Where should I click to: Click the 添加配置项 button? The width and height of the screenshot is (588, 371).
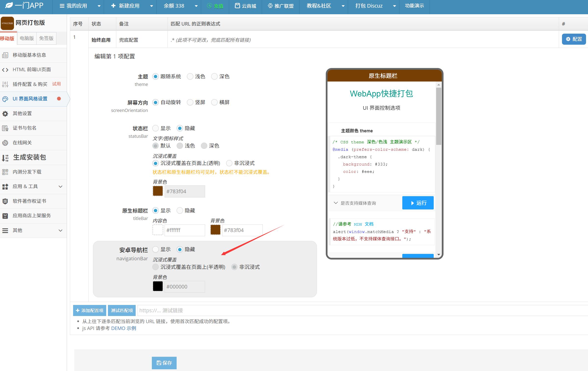coord(90,311)
